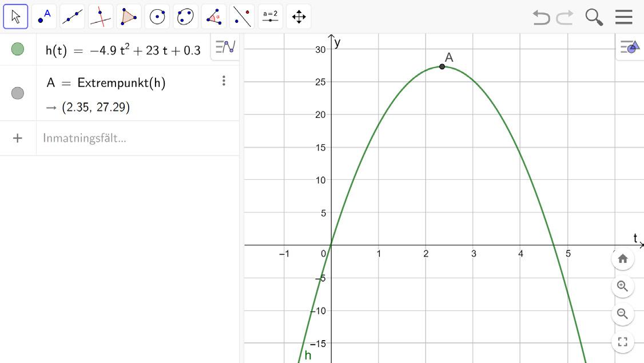This screenshot has width=644, height=363.
Task: Undo the last action
Action: click(541, 18)
